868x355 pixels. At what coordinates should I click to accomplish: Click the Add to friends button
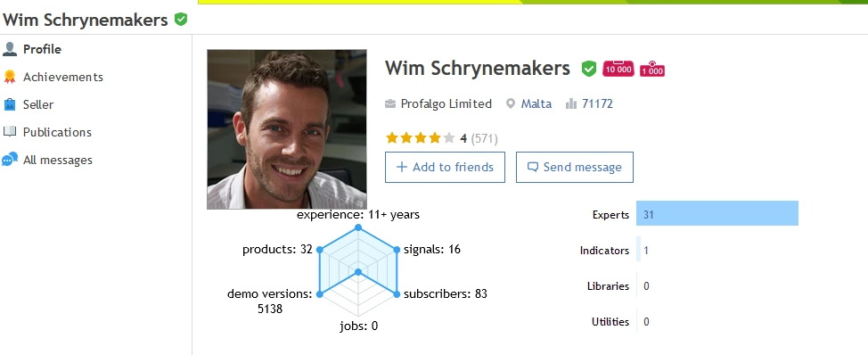(x=445, y=168)
